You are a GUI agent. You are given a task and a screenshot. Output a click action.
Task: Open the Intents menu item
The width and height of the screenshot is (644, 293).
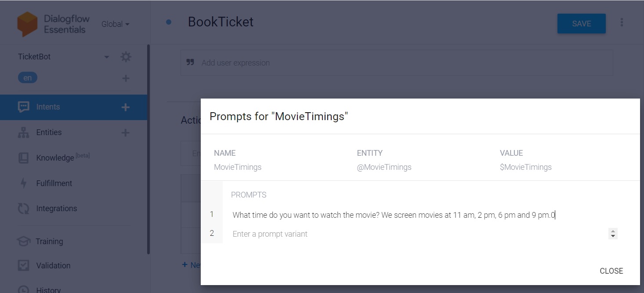coord(48,107)
